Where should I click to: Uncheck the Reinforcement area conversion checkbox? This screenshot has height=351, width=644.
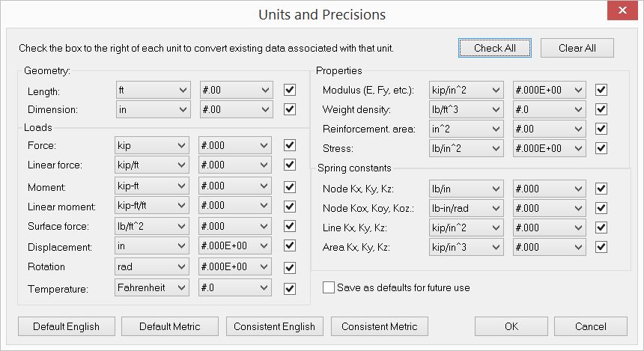tap(601, 129)
